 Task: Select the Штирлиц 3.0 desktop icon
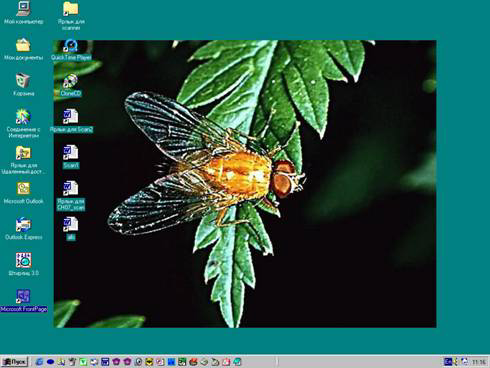tap(23, 260)
